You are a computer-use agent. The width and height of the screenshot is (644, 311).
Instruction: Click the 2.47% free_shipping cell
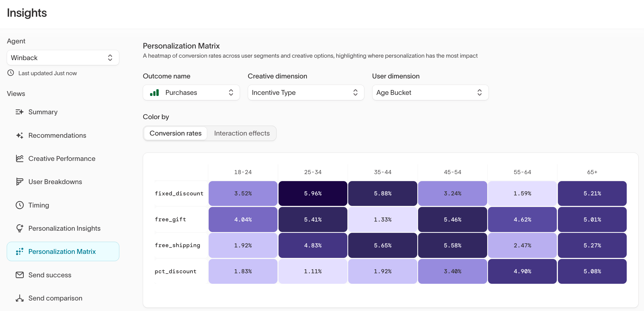(x=522, y=246)
